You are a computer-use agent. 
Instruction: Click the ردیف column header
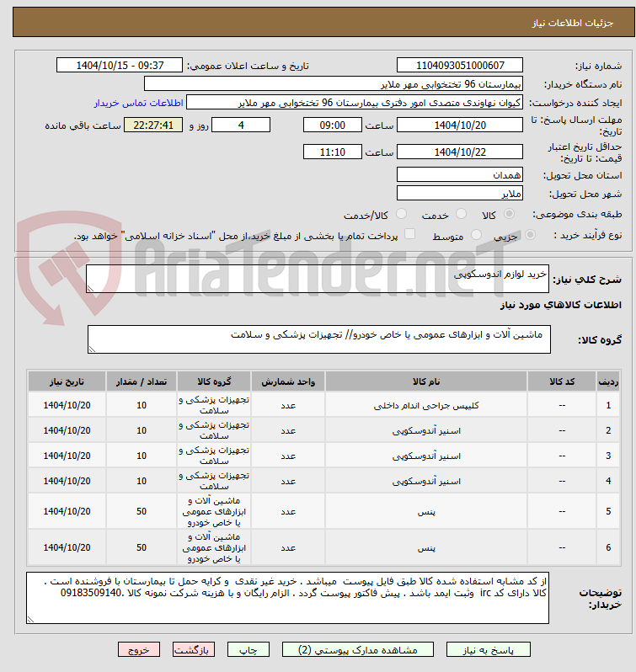click(608, 381)
